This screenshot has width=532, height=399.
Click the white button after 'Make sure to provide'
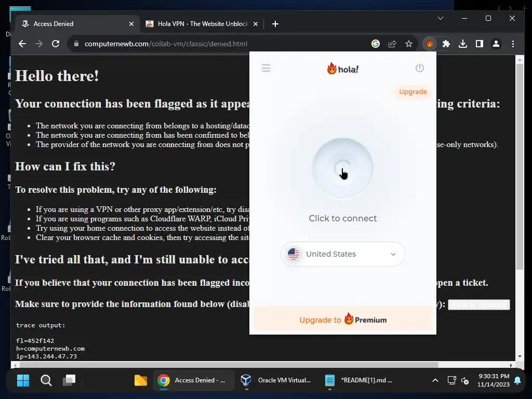(478, 304)
